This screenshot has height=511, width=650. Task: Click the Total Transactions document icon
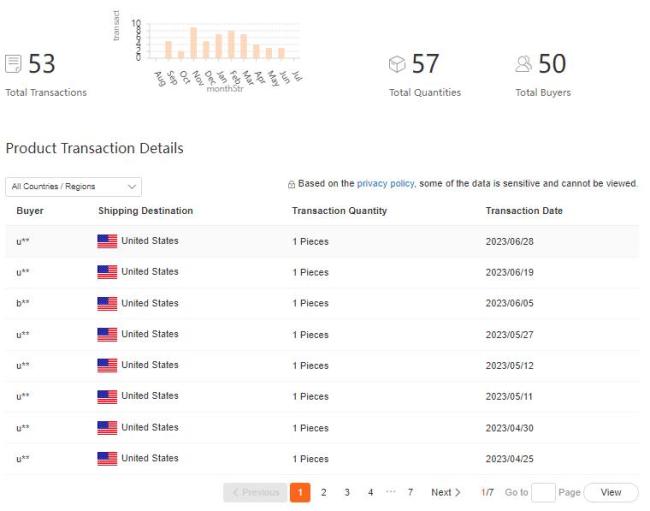(13, 64)
